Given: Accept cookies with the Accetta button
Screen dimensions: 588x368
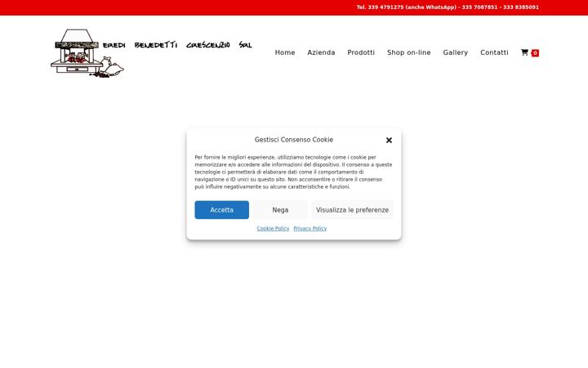Looking at the screenshot, I should 221,210.
